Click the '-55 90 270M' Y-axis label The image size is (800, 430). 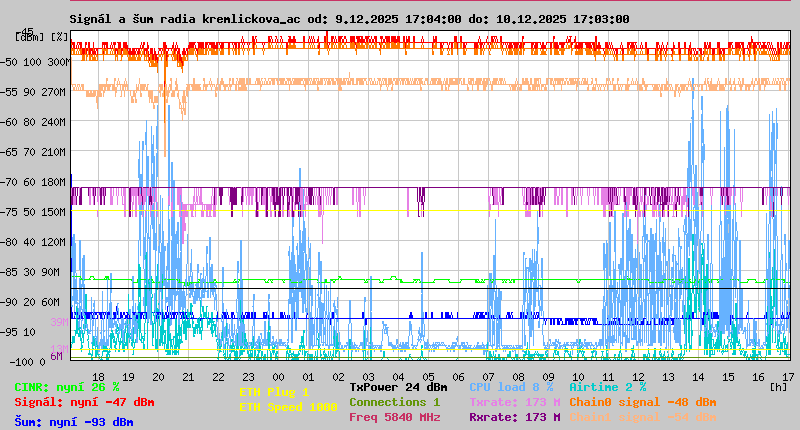[x=33, y=92]
